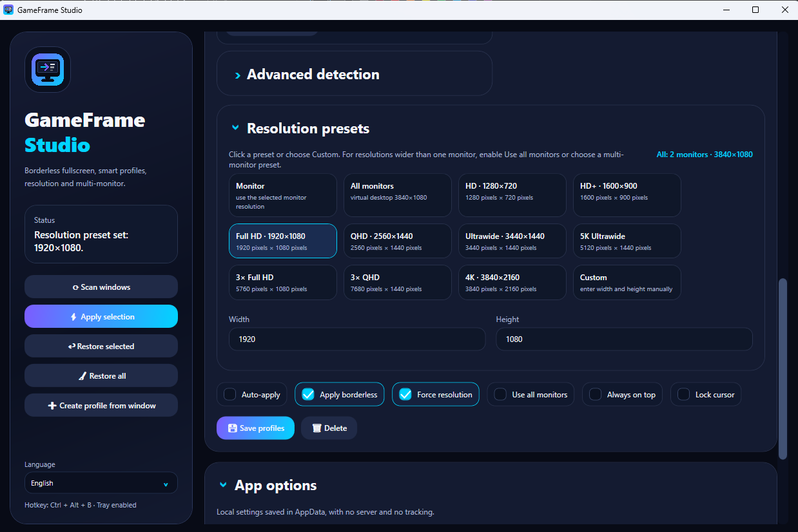Viewport: 798px width, 532px height.
Task: Click the title bar GameFrame Studio app icon
Action: click(8, 10)
